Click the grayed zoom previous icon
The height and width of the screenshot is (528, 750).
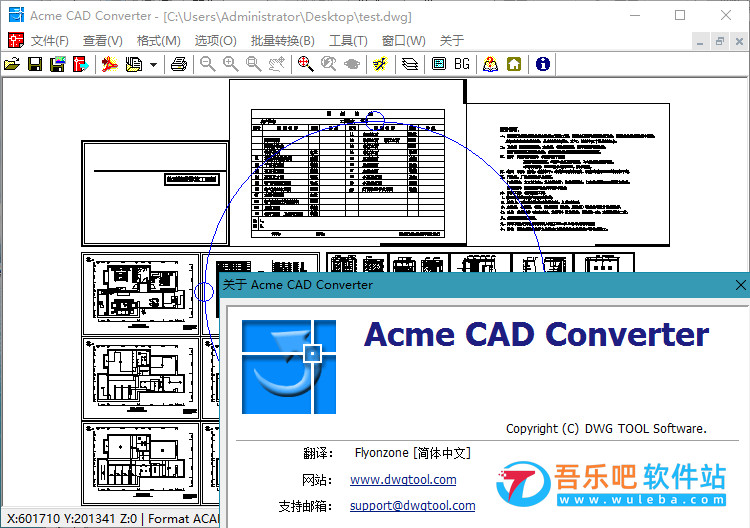point(329,64)
